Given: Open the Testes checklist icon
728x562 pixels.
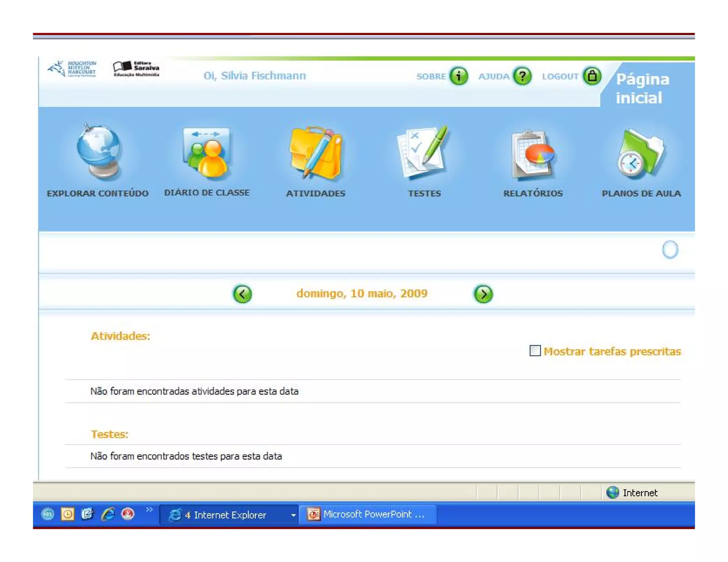Looking at the screenshot, I should (x=423, y=153).
